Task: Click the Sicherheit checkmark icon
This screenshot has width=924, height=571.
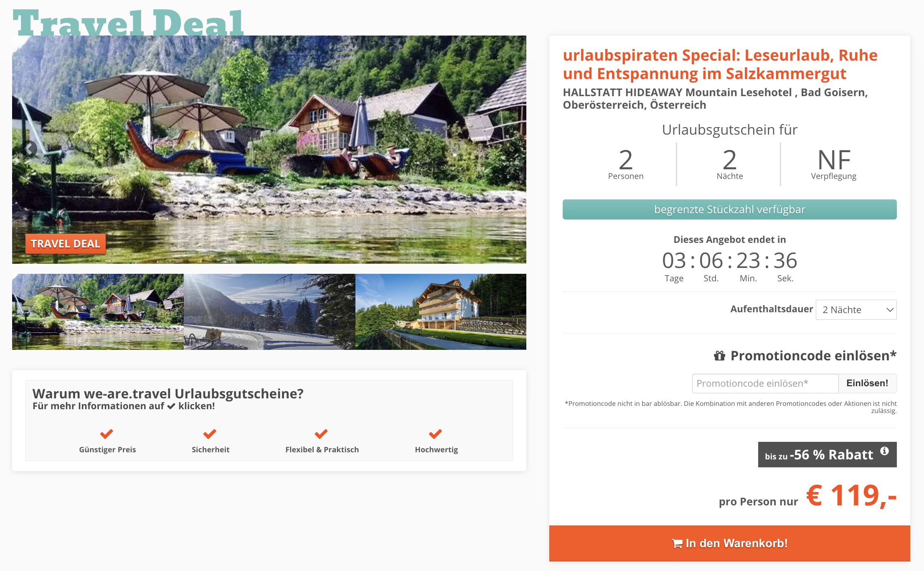Action: coord(210,434)
